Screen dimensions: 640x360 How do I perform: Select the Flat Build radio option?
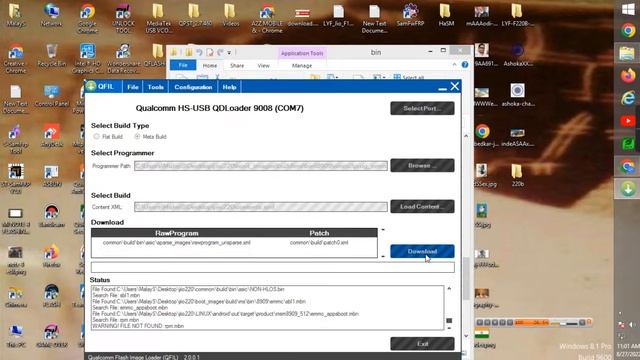pos(96,136)
